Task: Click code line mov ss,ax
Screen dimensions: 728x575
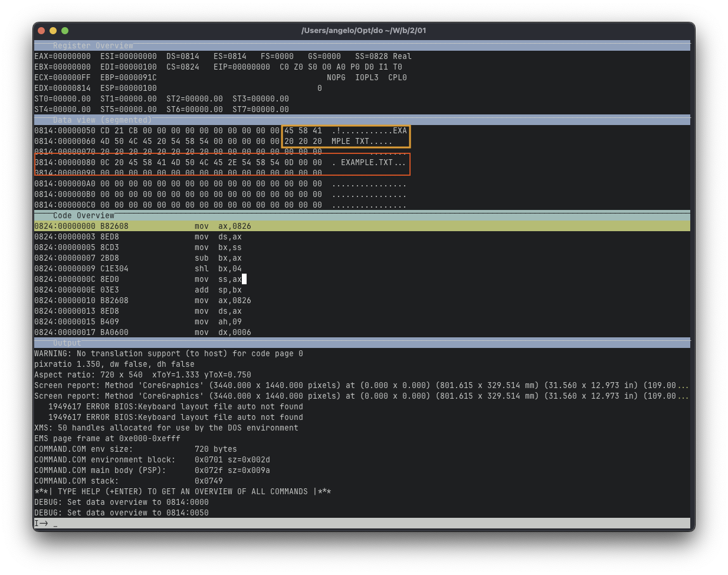Action: pyautogui.click(x=218, y=279)
